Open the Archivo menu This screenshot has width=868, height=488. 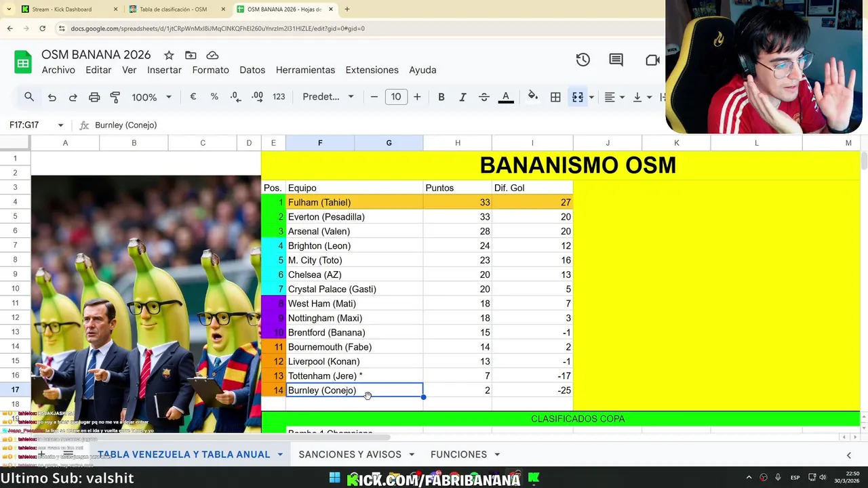click(58, 70)
